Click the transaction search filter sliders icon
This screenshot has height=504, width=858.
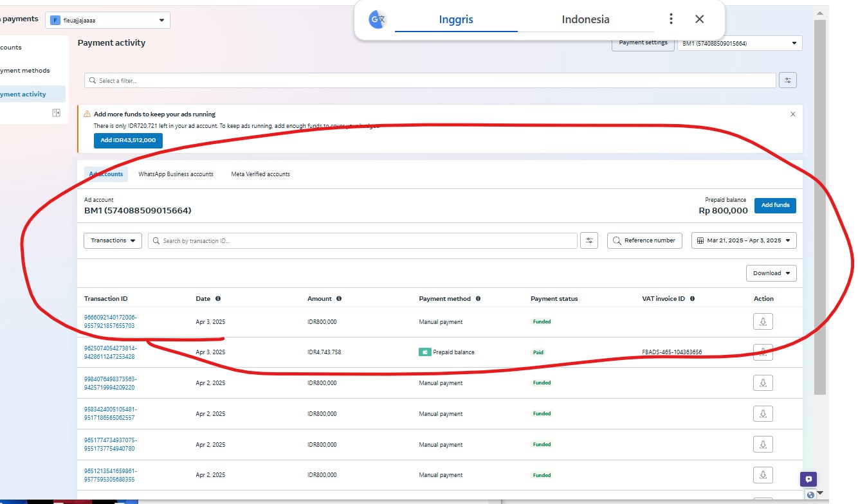click(589, 240)
